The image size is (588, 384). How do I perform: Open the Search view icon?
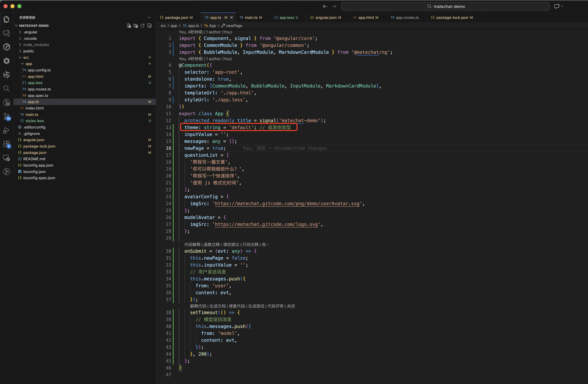(7, 89)
